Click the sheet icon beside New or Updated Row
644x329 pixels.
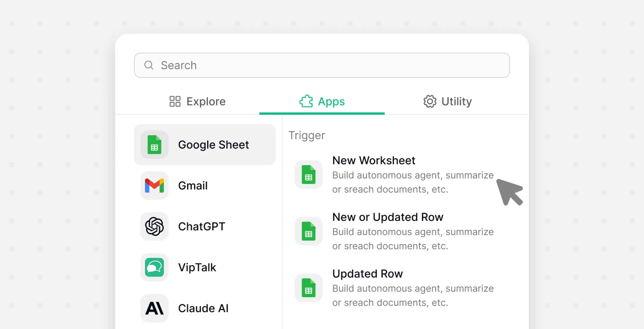pos(308,231)
